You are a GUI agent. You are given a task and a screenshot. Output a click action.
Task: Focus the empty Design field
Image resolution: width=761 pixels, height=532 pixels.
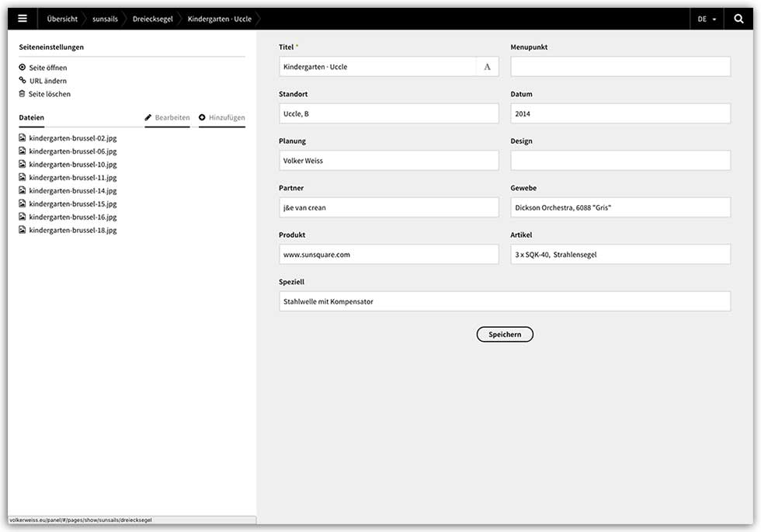(x=620, y=161)
